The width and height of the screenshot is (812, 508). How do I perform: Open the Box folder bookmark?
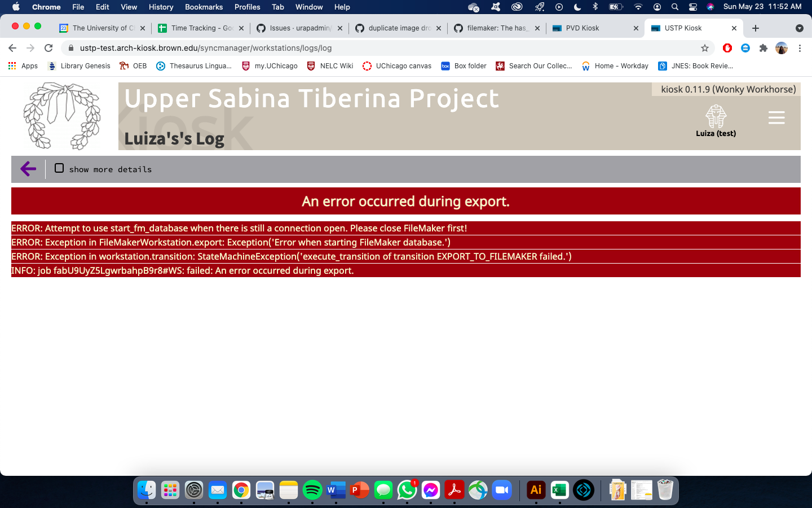464,66
